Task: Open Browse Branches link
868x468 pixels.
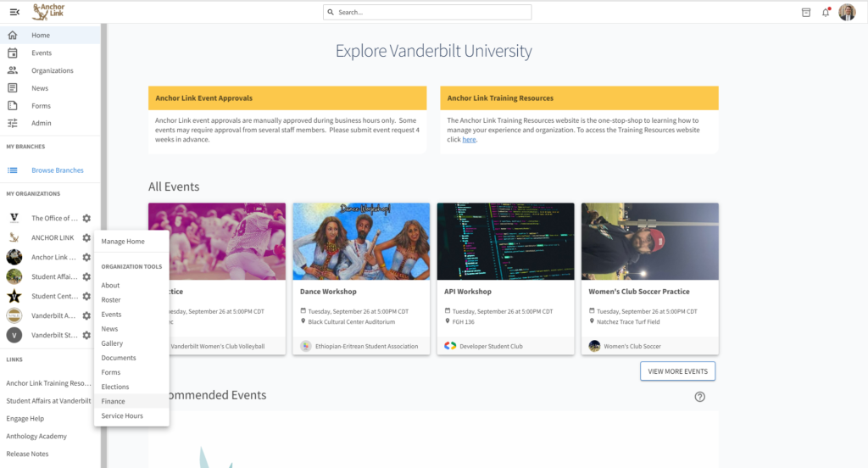Action: click(x=58, y=170)
